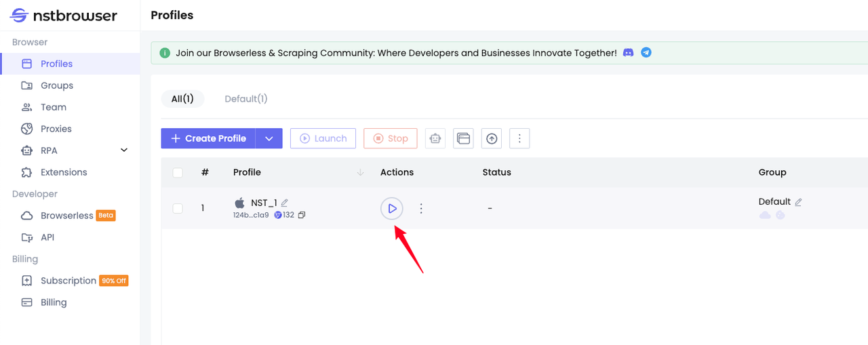Click the Launch button
868x345 pixels.
[x=323, y=138]
